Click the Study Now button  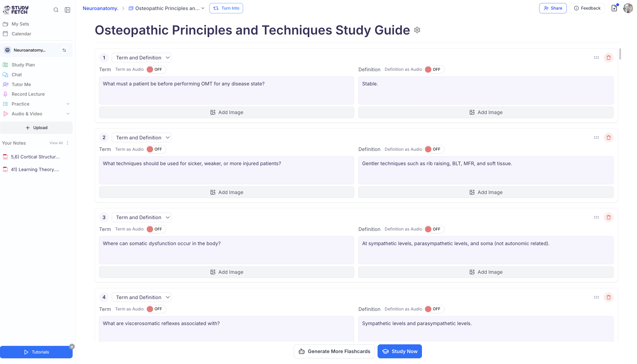click(399, 351)
